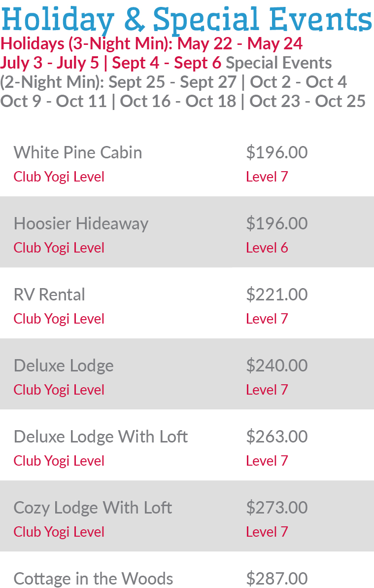
Task: Click Club Yogi Level under RV Rental
Action: [59, 319]
